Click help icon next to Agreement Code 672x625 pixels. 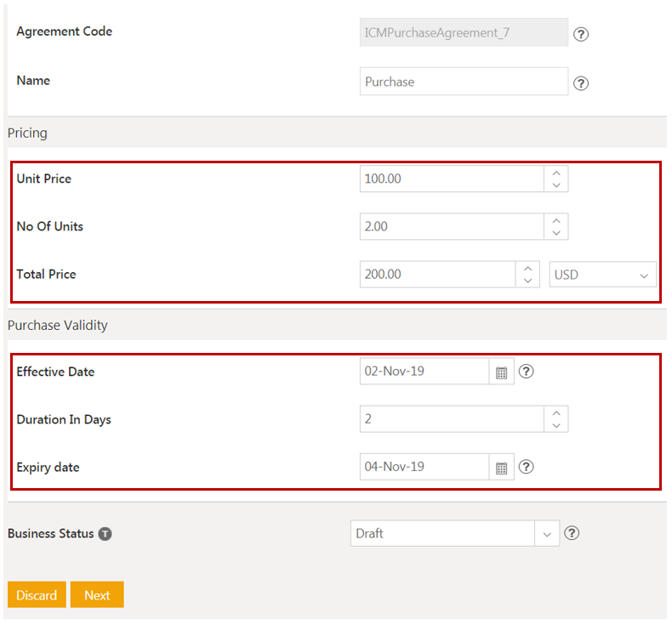581,35
